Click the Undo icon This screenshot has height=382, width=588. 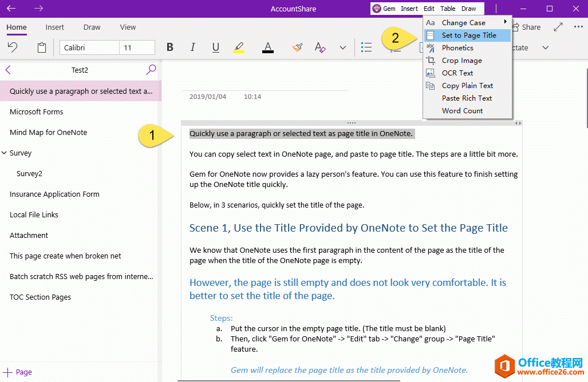coord(12,47)
